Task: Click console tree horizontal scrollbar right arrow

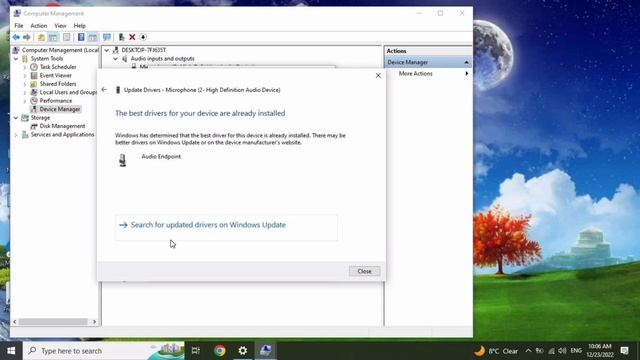Action: tap(94, 322)
